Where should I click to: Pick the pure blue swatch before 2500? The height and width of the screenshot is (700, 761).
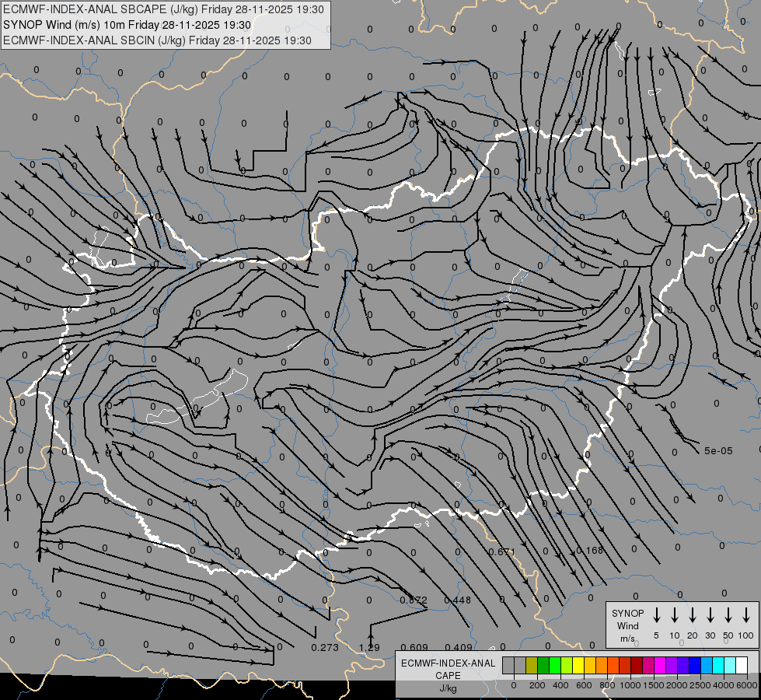tap(695, 665)
